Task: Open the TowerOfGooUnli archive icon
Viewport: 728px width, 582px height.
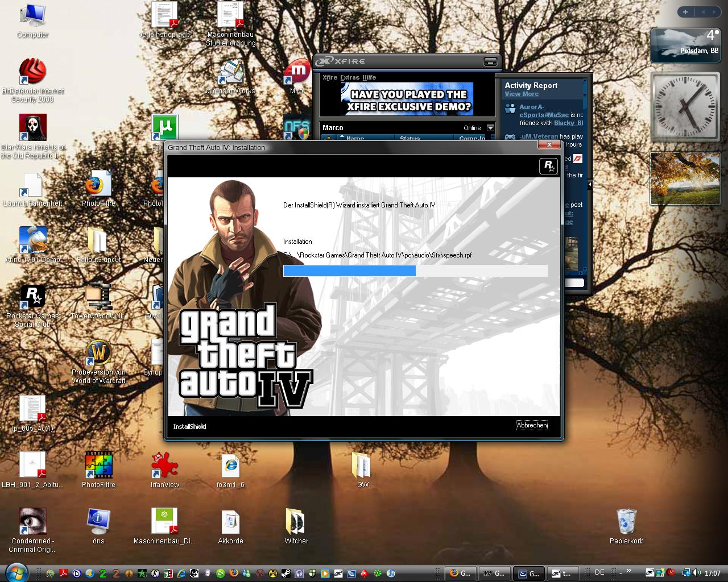Action: (x=99, y=302)
